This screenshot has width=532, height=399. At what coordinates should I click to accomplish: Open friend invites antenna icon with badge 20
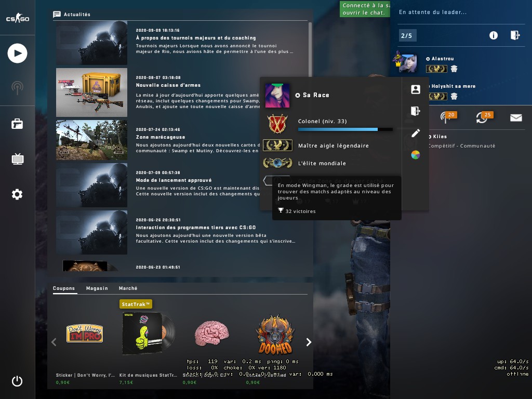(x=448, y=117)
